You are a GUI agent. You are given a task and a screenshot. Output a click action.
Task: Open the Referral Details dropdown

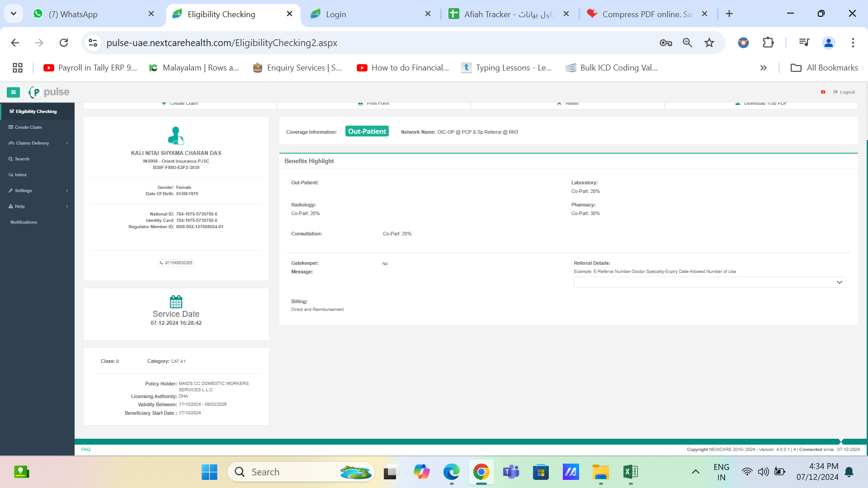(710, 282)
